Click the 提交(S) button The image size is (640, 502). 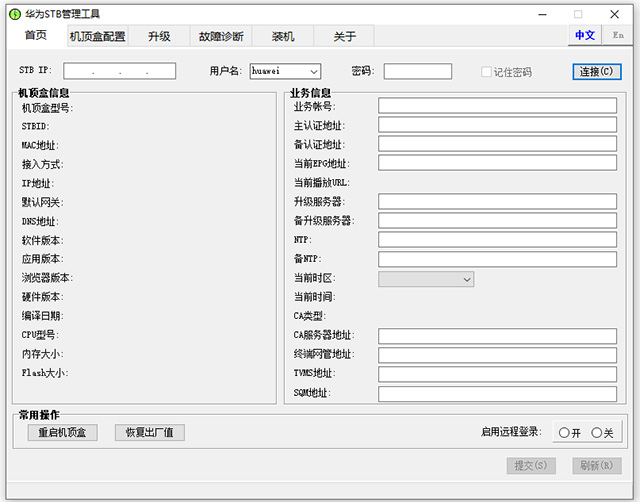(531, 465)
